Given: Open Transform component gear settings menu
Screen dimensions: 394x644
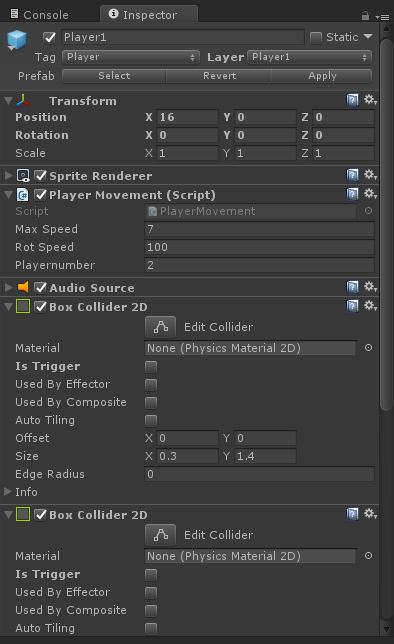Looking at the screenshot, I should (x=370, y=99).
